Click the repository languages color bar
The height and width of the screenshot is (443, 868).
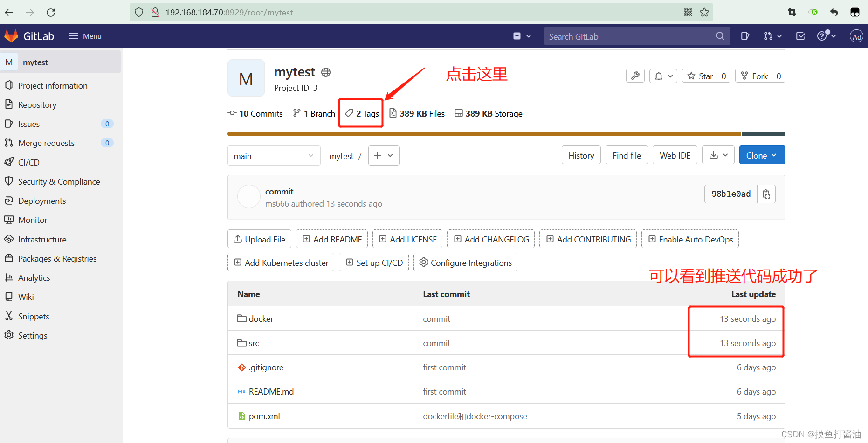point(506,134)
